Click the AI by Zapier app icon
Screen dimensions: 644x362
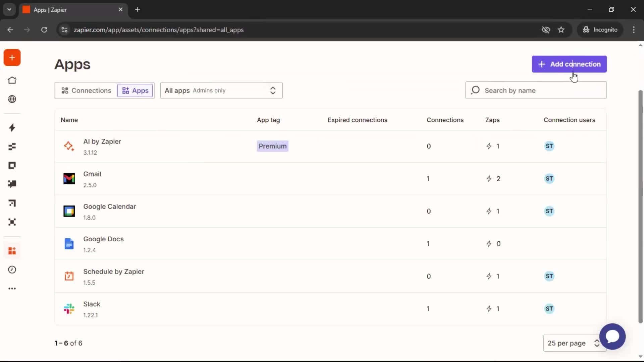pyautogui.click(x=69, y=146)
